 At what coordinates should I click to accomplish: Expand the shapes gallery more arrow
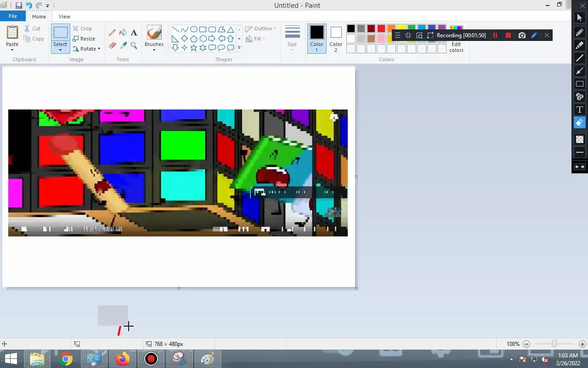pyautogui.click(x=239, y=47)
